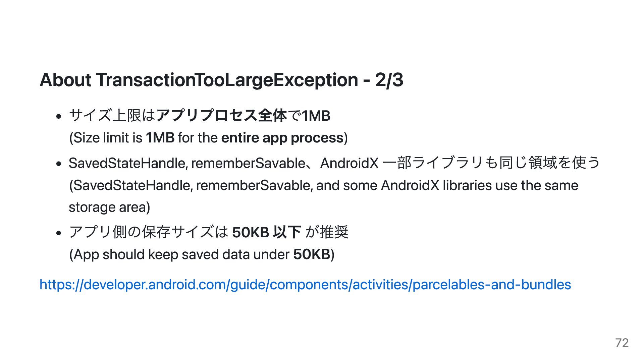Click the Japanese text が推奨
Viewport: 644px width, 362px height.
(327, 232)
